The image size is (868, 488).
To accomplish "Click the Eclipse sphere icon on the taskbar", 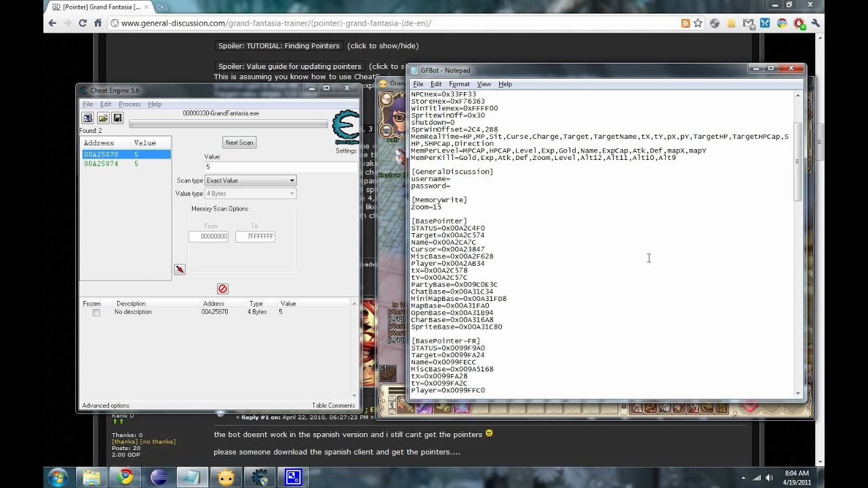I will pyautogui.click(x=159, y=477).
